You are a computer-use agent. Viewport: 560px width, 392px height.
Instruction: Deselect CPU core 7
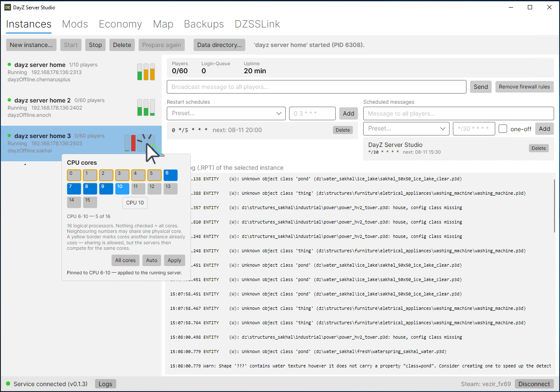coord(74,189)
